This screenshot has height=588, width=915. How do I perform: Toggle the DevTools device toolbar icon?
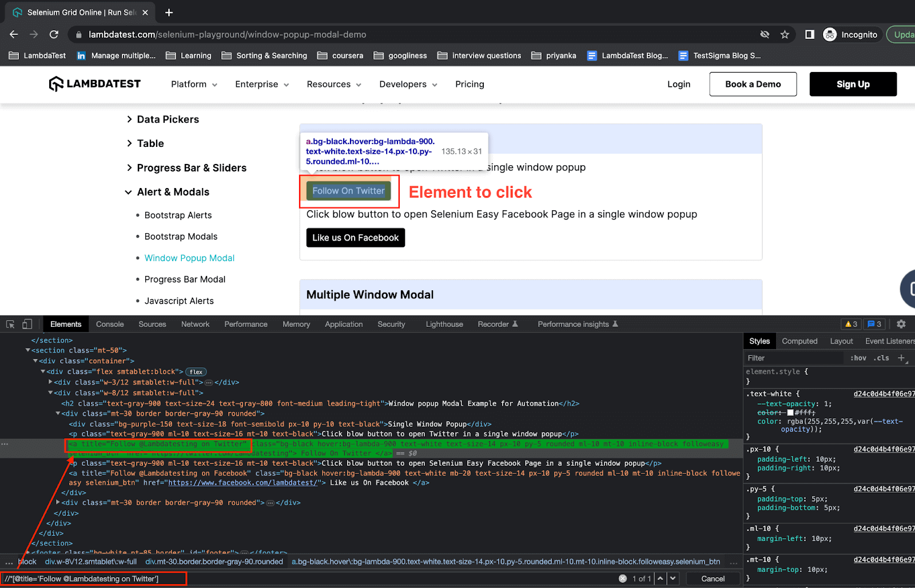tap(27, 324)
